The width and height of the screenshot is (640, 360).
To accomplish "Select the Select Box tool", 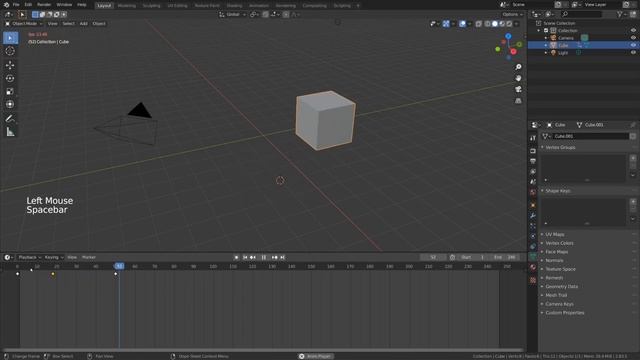I will (11, 38).
